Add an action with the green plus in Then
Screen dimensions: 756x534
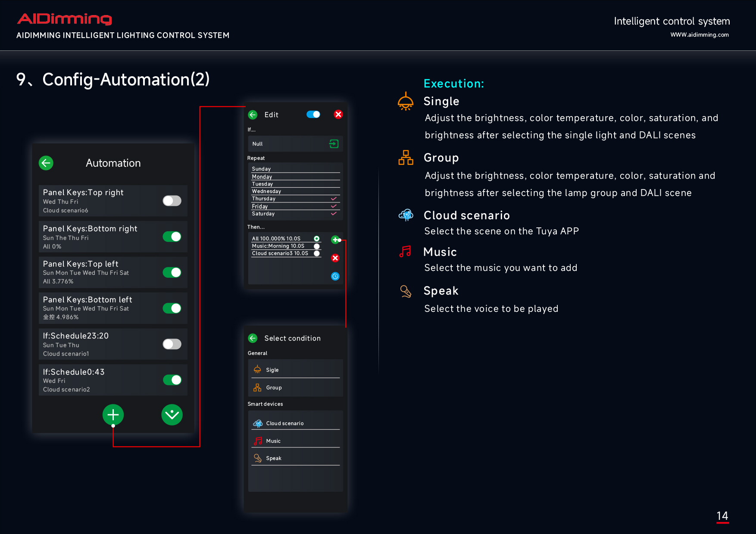[335, 239]
